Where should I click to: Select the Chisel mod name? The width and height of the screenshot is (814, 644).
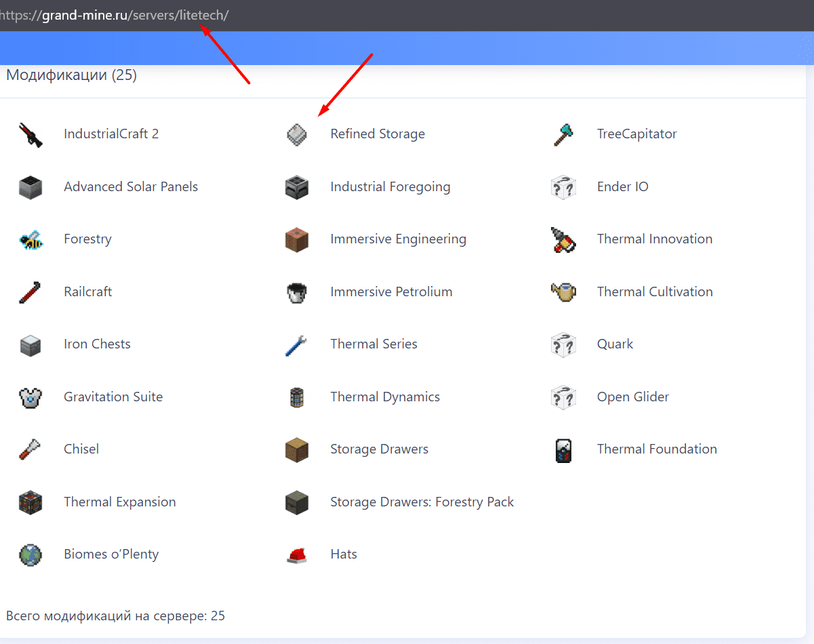click(81, 449)
